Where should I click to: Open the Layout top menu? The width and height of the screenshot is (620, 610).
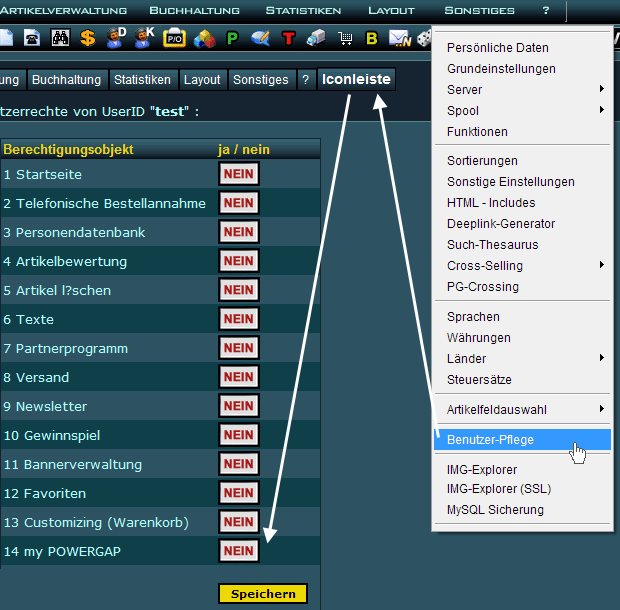coord(391,11)
